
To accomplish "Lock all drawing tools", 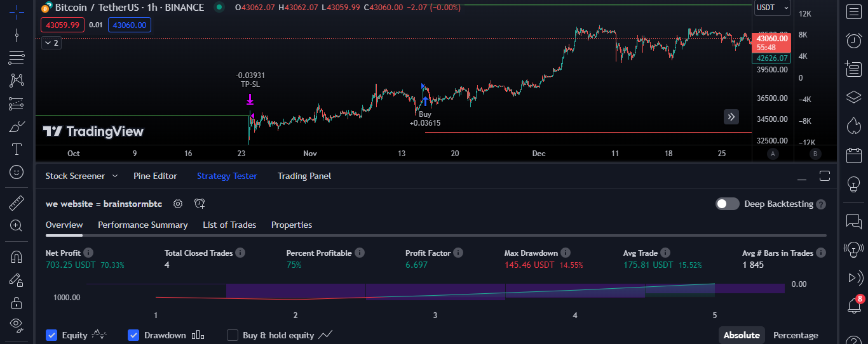I will (17, 303).
